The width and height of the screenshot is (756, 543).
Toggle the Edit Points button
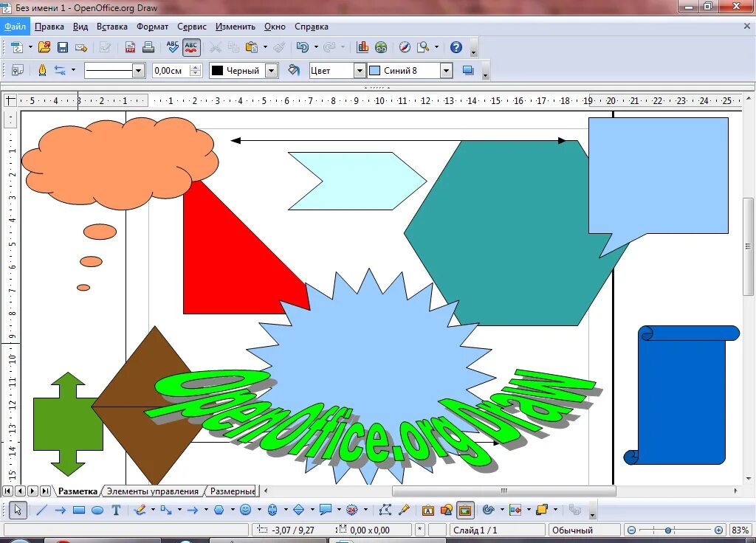385,510
